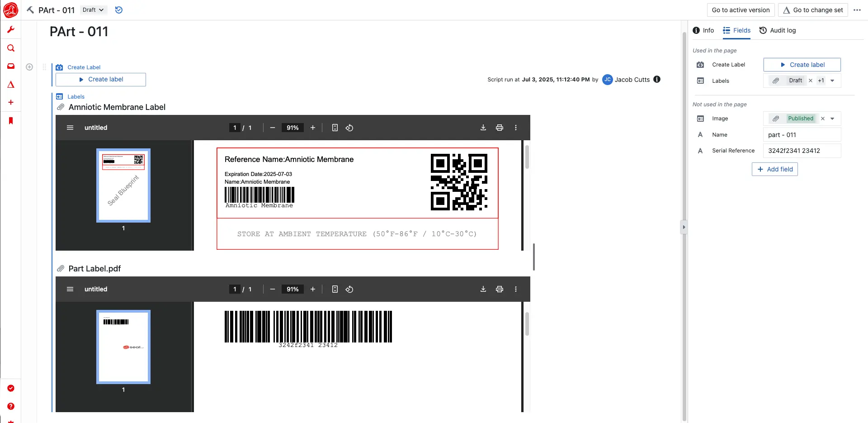
Task: Run Create label in the Fields panel
Action: click(802, 65)
